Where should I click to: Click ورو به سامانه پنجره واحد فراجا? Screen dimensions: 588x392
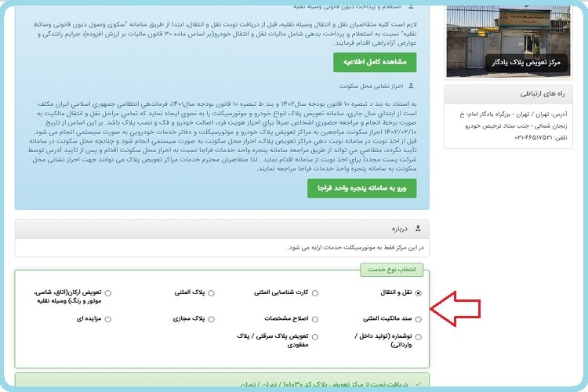click(x=362, y=188)
